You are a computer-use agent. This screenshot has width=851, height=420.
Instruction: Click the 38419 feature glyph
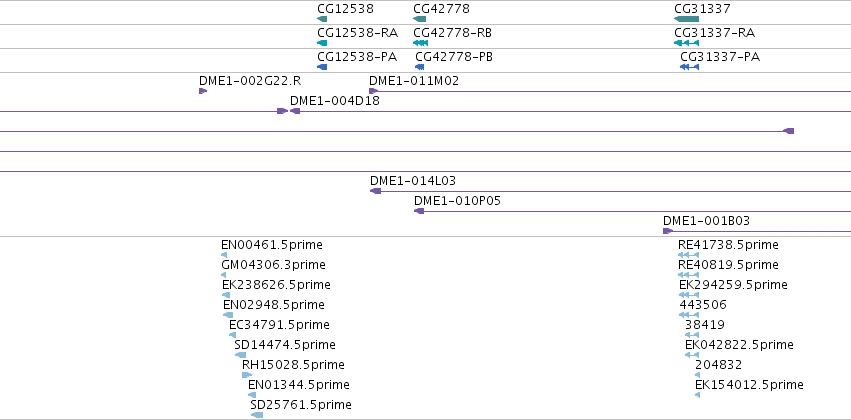(x=692, y=335)
